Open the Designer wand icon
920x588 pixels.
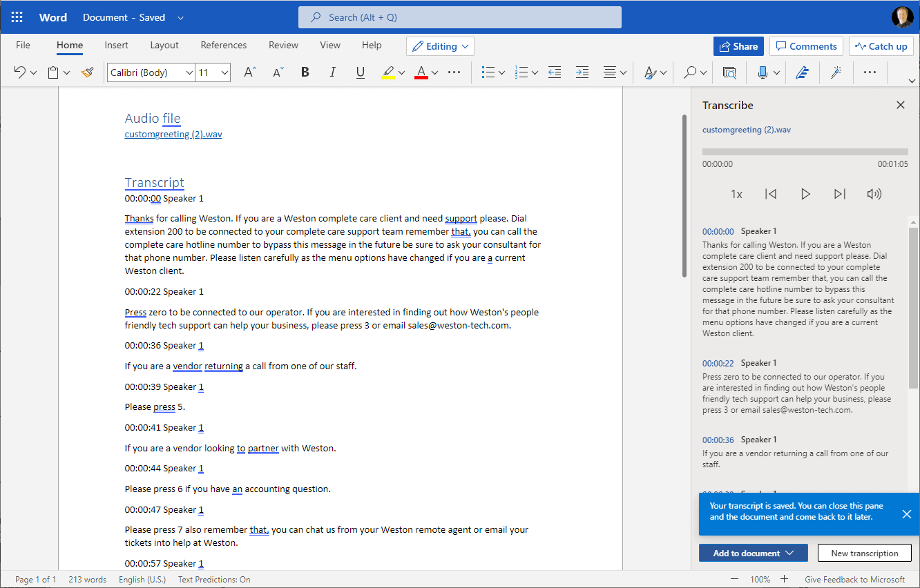(836, 72)
